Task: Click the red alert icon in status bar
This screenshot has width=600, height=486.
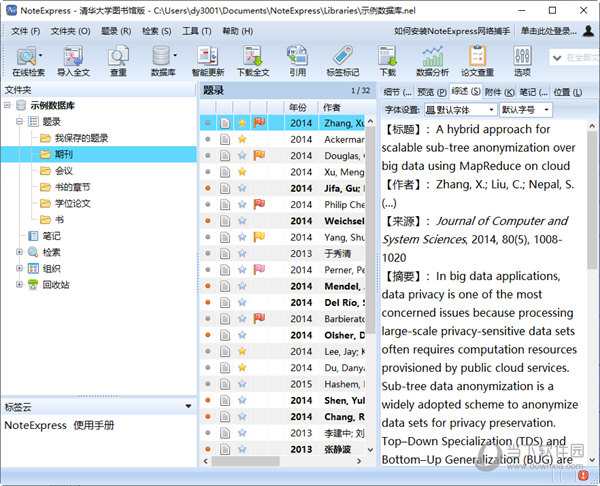Action: click(x=583, y=476)
